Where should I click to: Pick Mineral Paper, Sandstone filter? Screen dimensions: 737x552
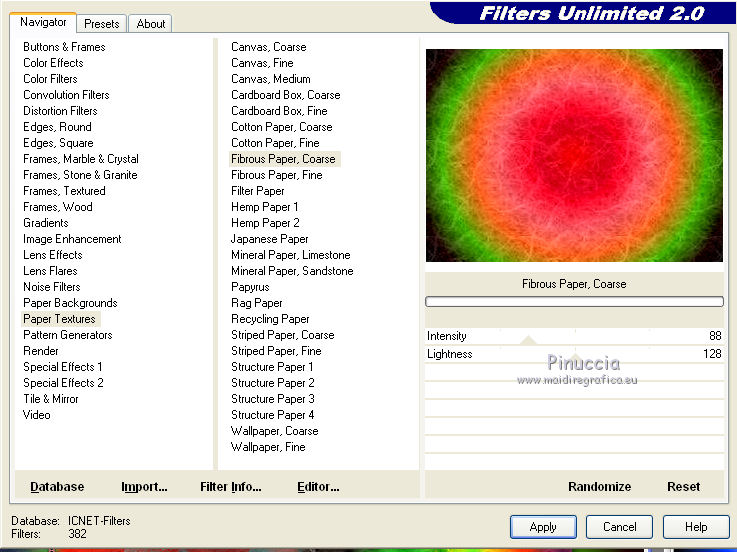292,271
